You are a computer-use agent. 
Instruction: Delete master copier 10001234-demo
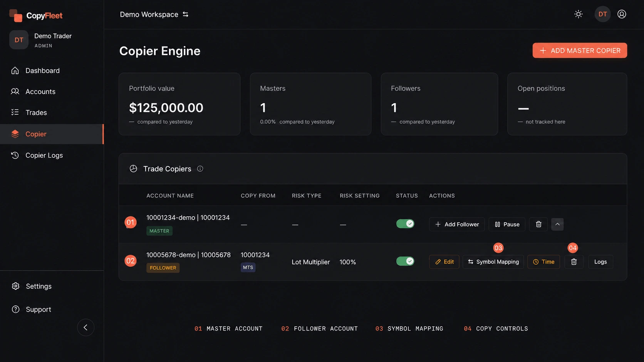(x=538, y=224)
